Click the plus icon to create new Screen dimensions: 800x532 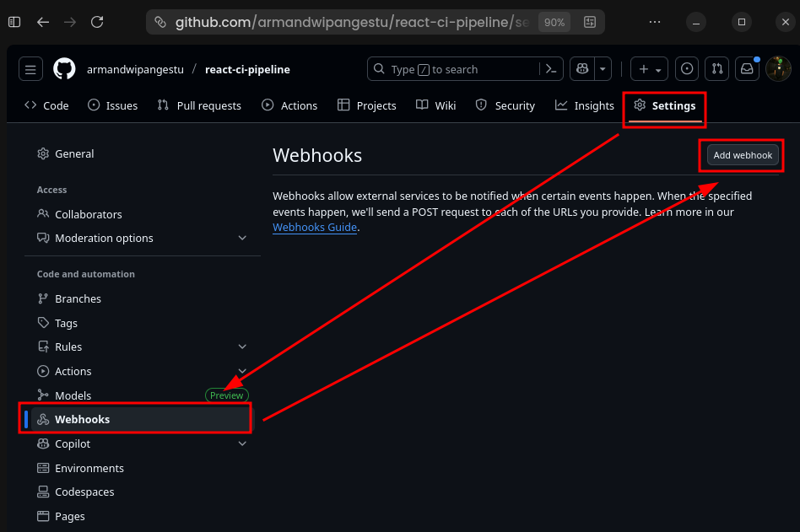[x=644, y=68]
